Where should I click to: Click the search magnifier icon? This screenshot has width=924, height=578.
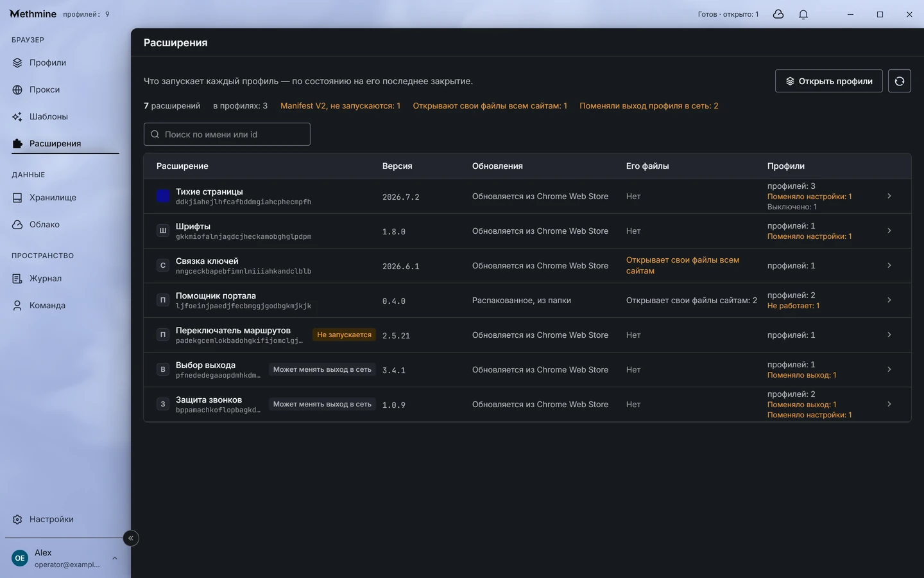[x=155, y=134]
